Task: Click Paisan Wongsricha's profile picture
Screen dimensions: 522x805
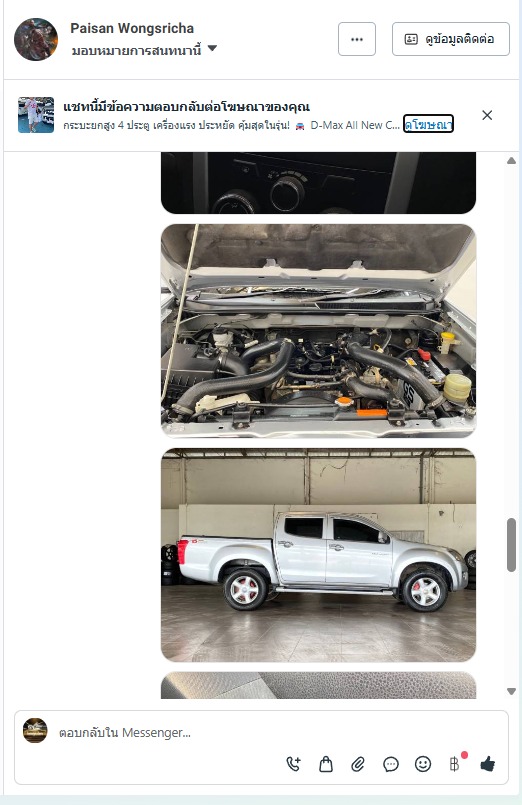Action: tap(36, 40)
